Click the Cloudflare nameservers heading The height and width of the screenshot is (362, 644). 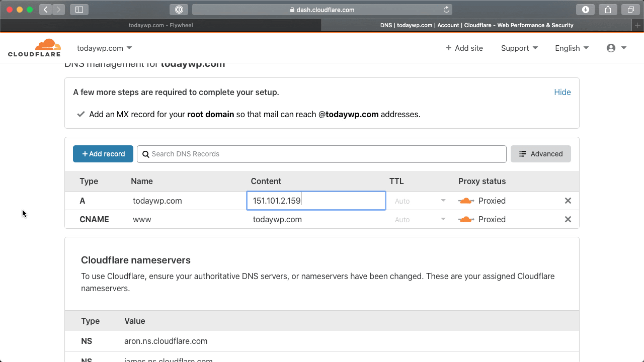[136, 260]
